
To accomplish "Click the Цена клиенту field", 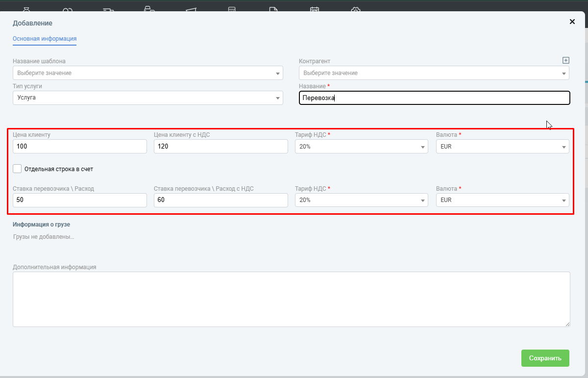I will [80, 146].
